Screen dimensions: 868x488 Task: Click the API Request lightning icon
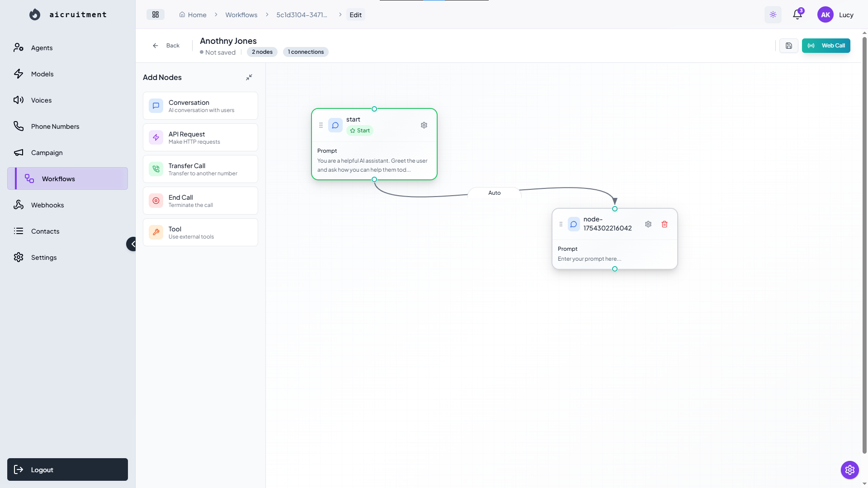[x=156, y=137]
